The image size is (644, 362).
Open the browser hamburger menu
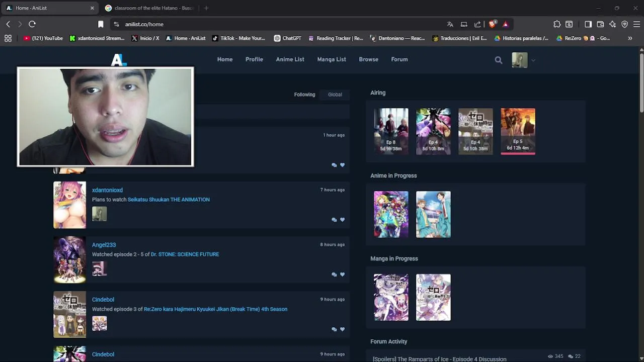(x=636, y=24)
